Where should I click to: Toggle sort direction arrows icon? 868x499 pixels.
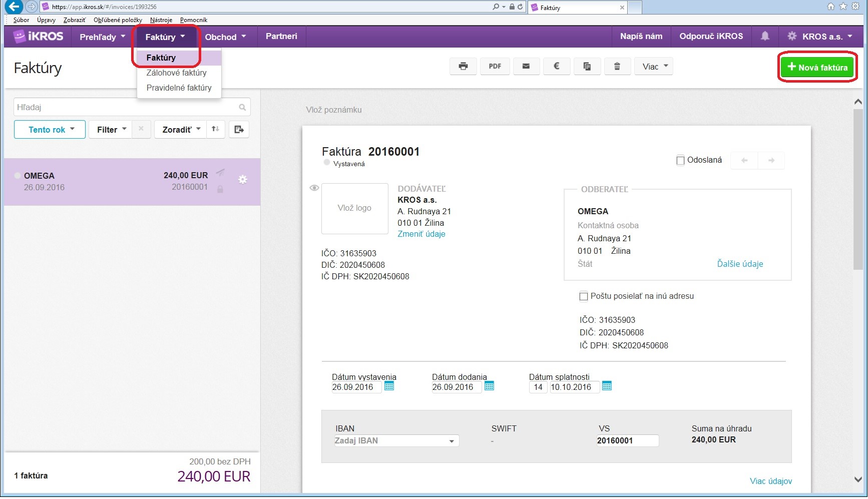[215, 129]
